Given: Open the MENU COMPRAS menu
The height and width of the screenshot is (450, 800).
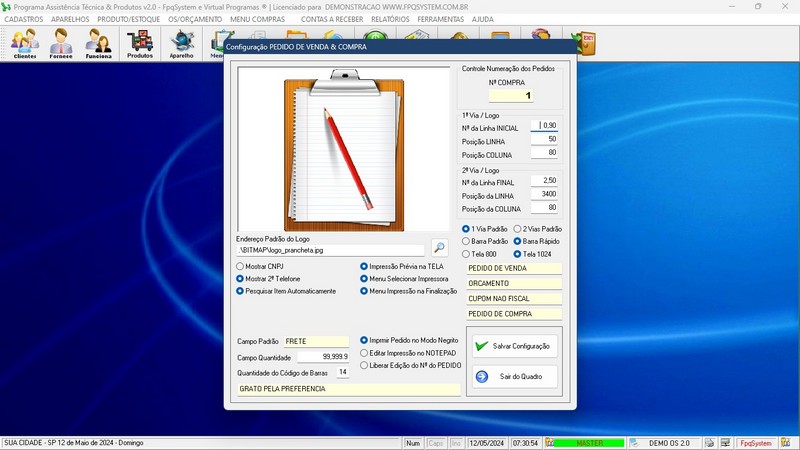Looking at the screenshot, I should [257, 19].
